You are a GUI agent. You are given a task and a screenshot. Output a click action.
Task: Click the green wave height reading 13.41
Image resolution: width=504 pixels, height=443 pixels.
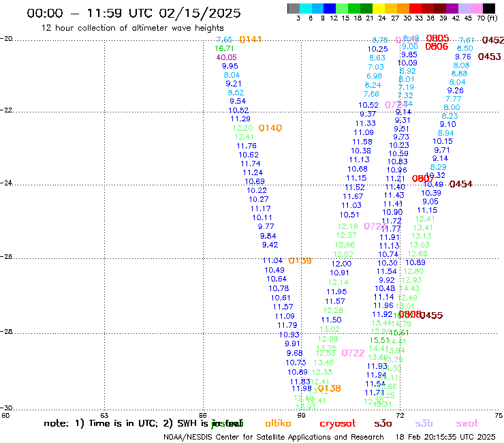point(423,228)
